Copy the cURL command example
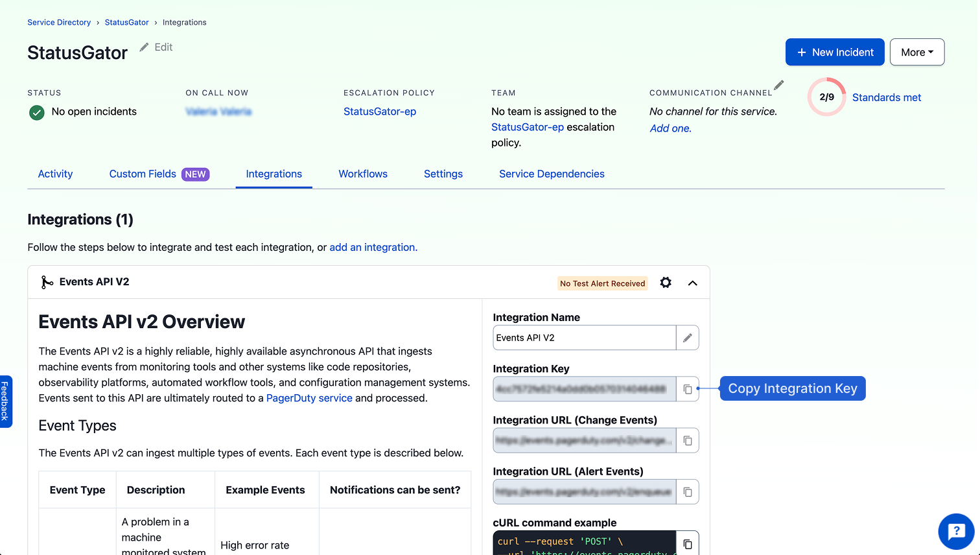980x555 pixels. click(688, 543)
